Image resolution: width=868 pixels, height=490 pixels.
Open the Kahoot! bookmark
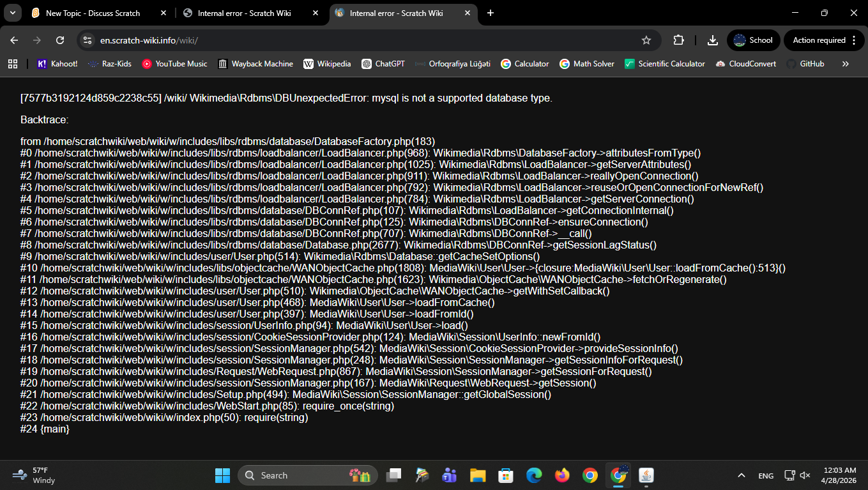coord(57,64)
